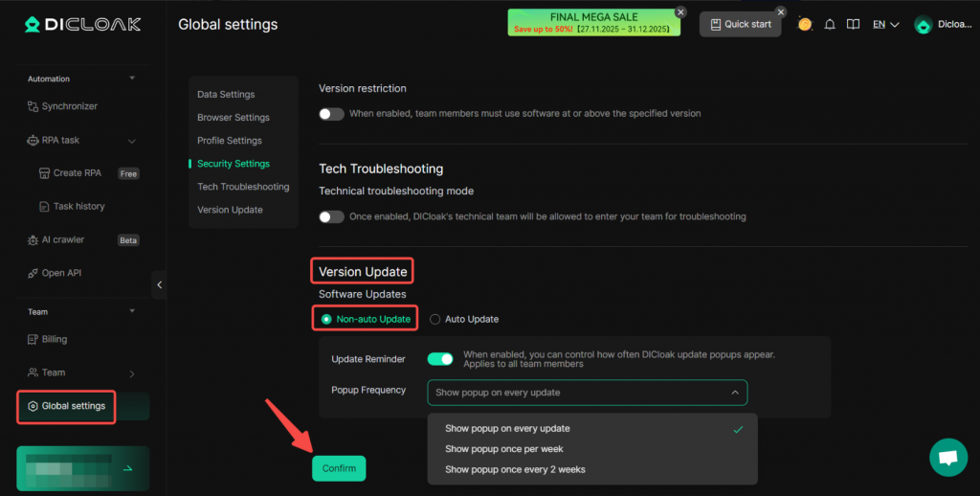
Task: Choose Show popup once per week
Action: pos(504,449)
